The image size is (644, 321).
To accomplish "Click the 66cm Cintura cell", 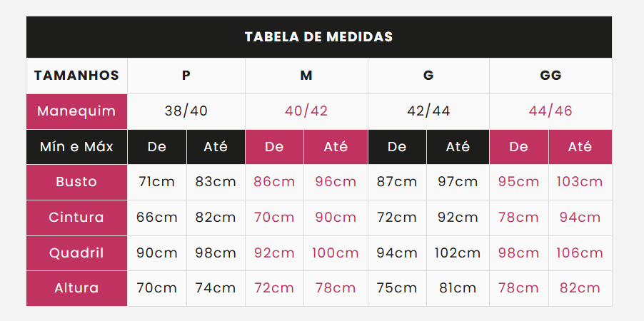I will pyautogui.click(x=157, y=218).
